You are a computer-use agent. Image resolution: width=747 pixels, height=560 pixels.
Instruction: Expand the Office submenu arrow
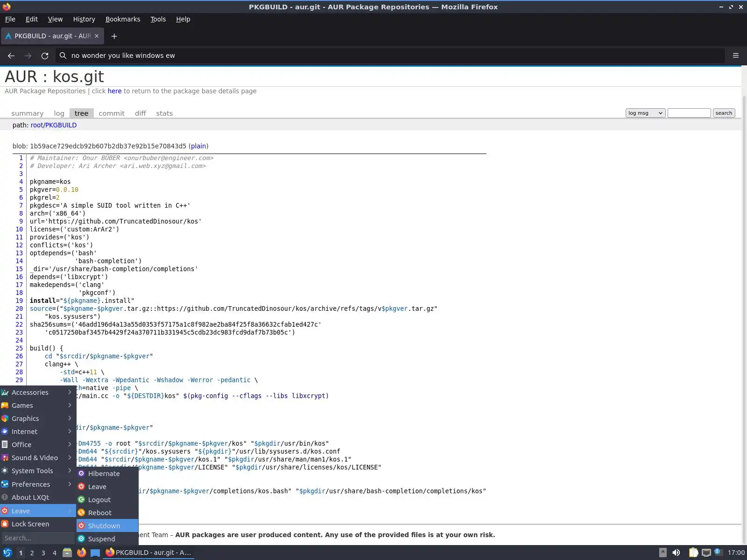pyautogui.click(x=70, y=444)
